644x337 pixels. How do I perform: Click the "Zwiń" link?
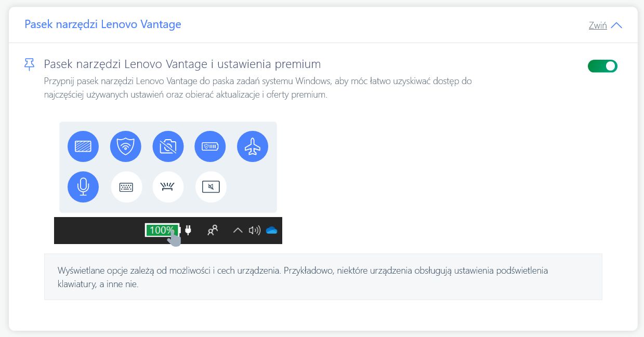(598, 25)
